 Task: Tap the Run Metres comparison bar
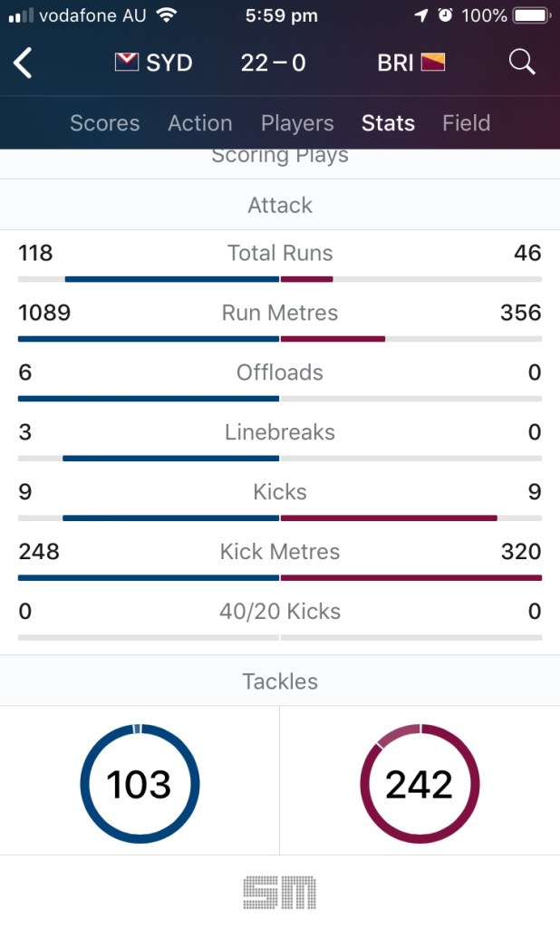coord(280,339)
